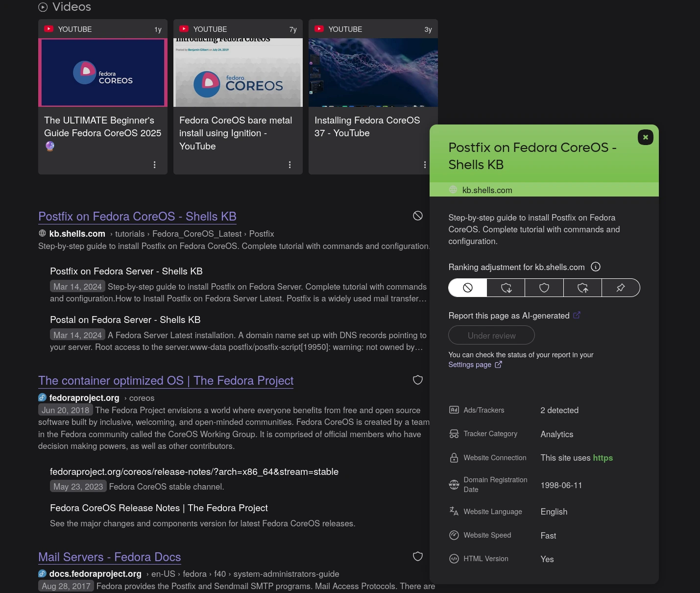700x593 pixels.
Task: Set ranking to Raise for kb.shells.com
Action: pos(582,288)
